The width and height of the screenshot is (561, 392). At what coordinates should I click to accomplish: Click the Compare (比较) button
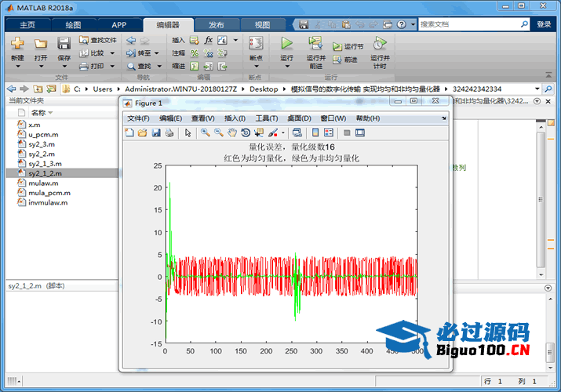(92, 53)
